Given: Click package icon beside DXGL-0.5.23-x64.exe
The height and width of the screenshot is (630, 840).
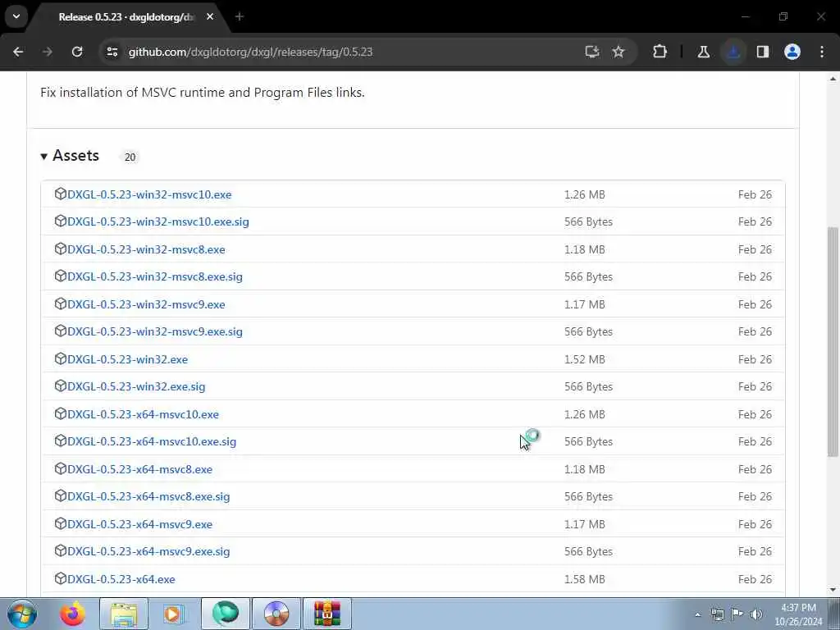Looking at the screenshot, I should tap(61, 578).
